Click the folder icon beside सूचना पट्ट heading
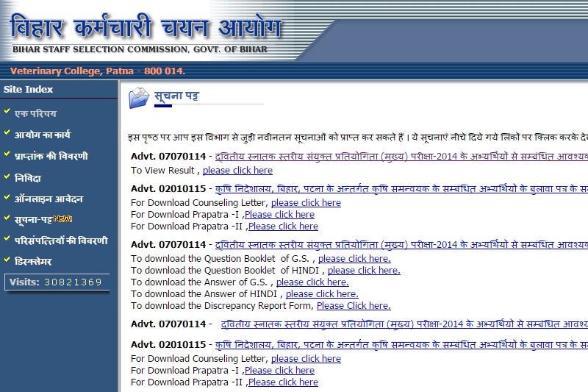 pos(138,98)
